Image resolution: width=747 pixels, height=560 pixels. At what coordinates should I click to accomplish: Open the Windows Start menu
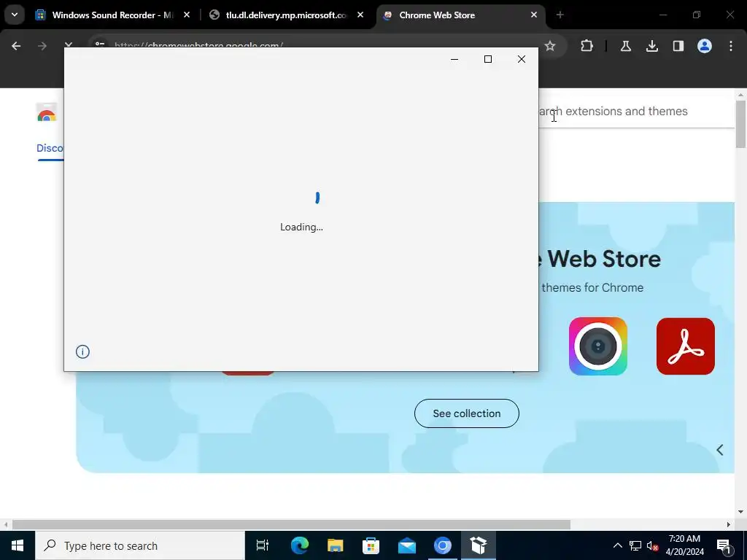(x=18, y=545)
